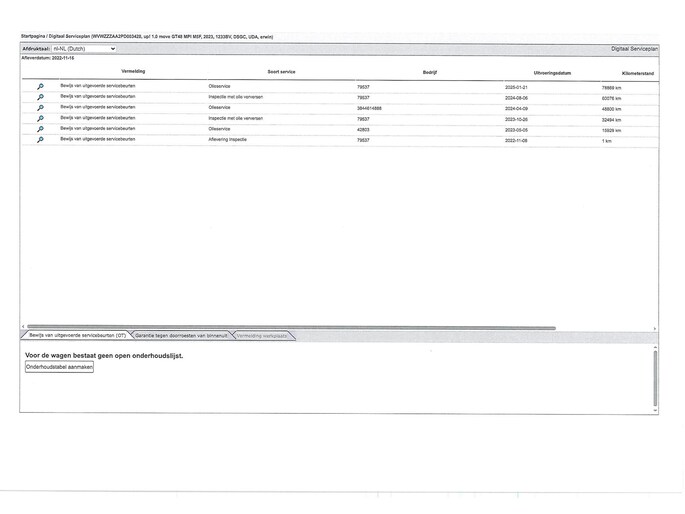
Task: Click the lower panel's vertical scrollbar
Action: coord(655,378)
